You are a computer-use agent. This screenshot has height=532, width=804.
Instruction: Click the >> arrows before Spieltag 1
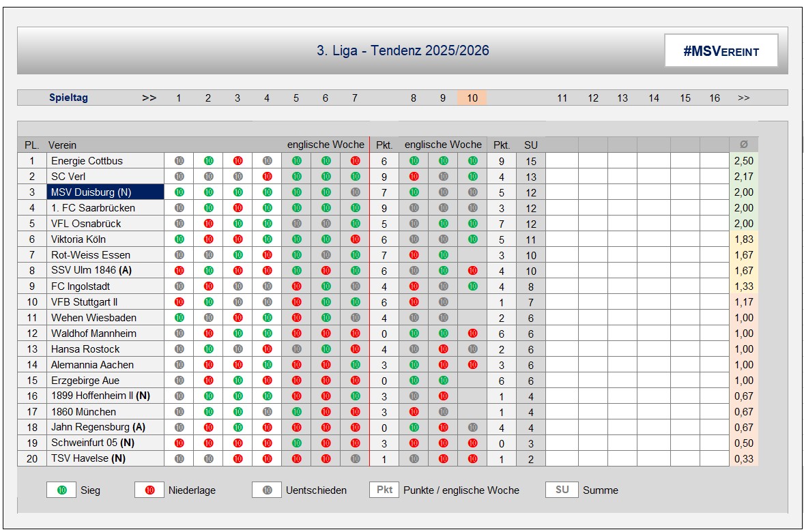[149, 98]
